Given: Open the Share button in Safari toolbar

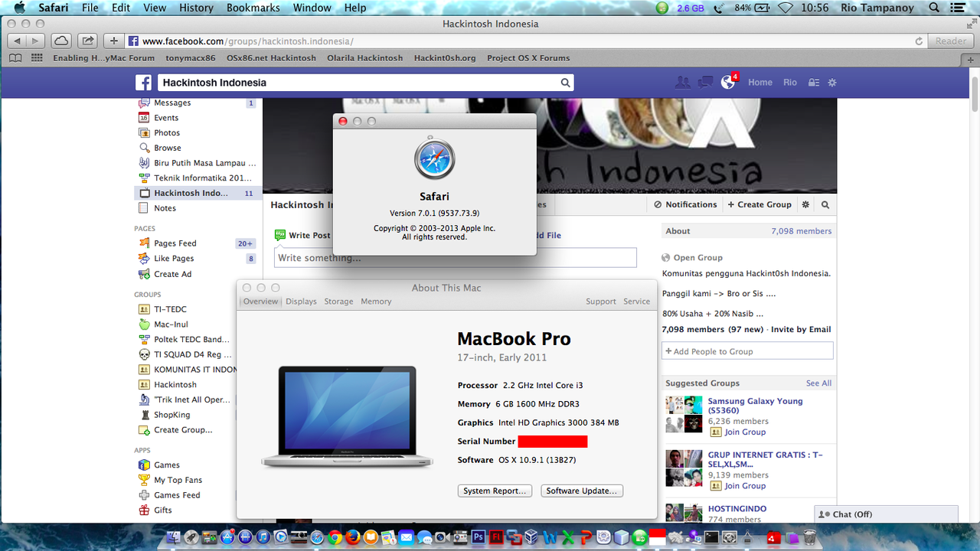Looking at the screenshot, I should point(88,41).
